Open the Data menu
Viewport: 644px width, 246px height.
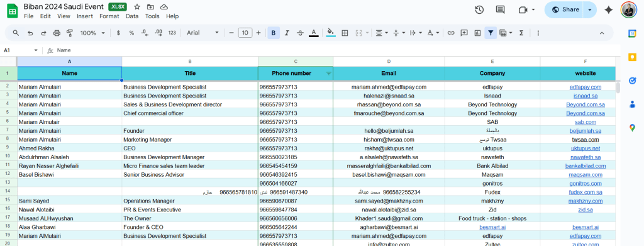[132, 16]
